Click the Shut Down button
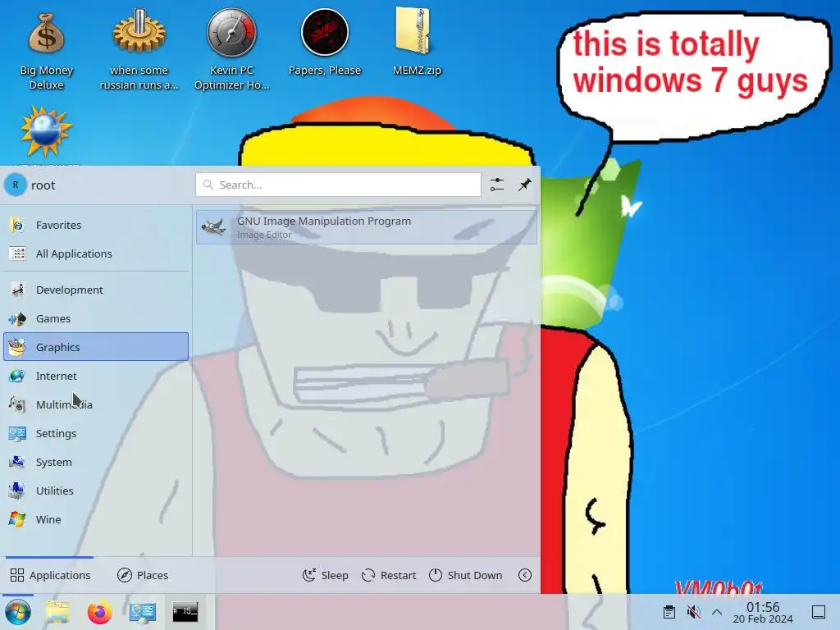 point(466,575)
